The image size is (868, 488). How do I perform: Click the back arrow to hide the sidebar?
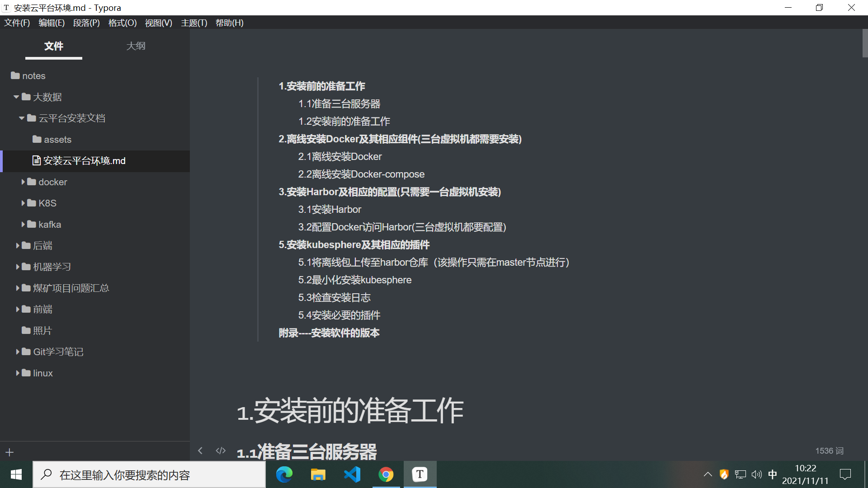(200, 450)
